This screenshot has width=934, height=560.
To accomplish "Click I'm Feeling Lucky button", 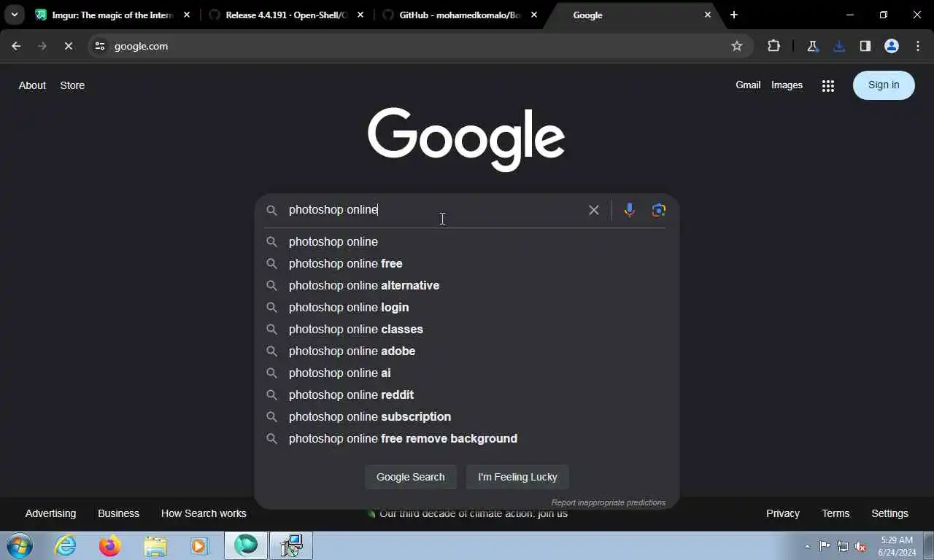I will pos(517,477).
